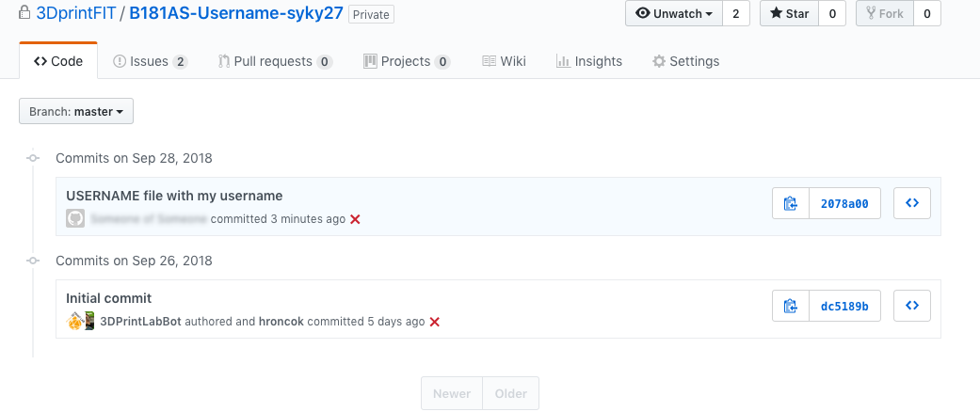This screenshot has height=412, width=980.
Task: Expand the Branch: master selector
Action: click(76, 111)
